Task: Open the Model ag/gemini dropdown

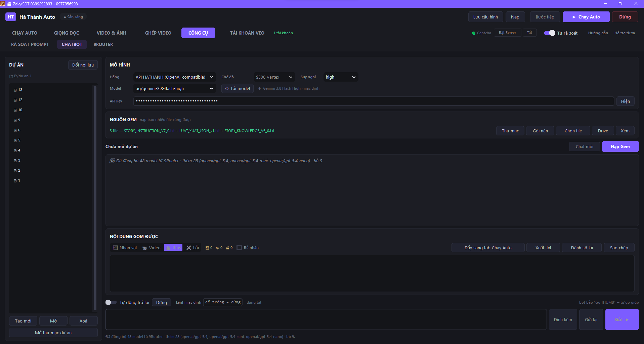Action: 175,88
